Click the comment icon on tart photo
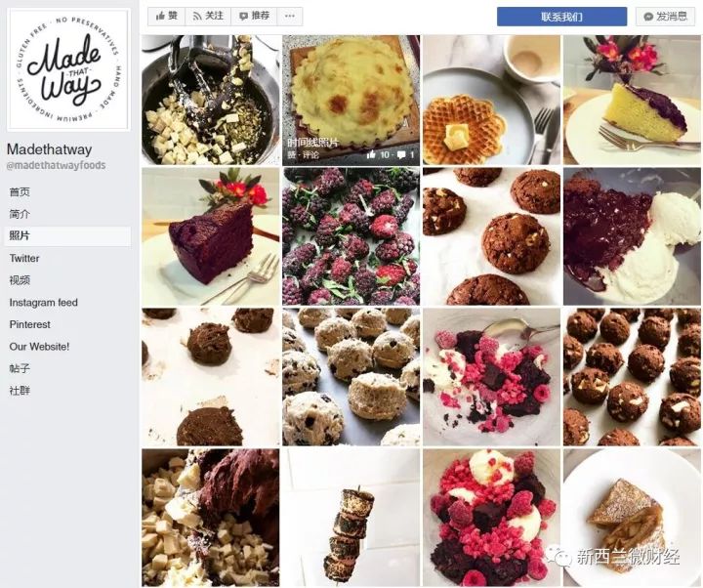This screenshot has height=588, width=703. click(x=401, y=154)
